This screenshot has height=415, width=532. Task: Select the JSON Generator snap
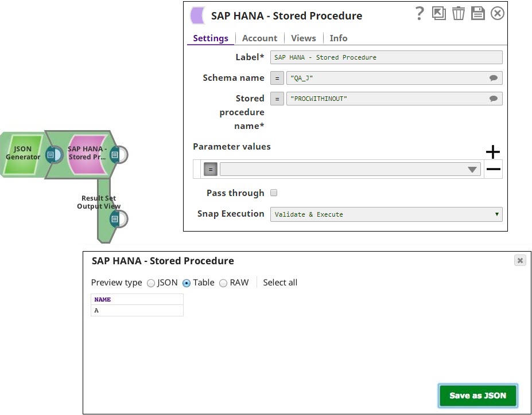coord(23,154)
